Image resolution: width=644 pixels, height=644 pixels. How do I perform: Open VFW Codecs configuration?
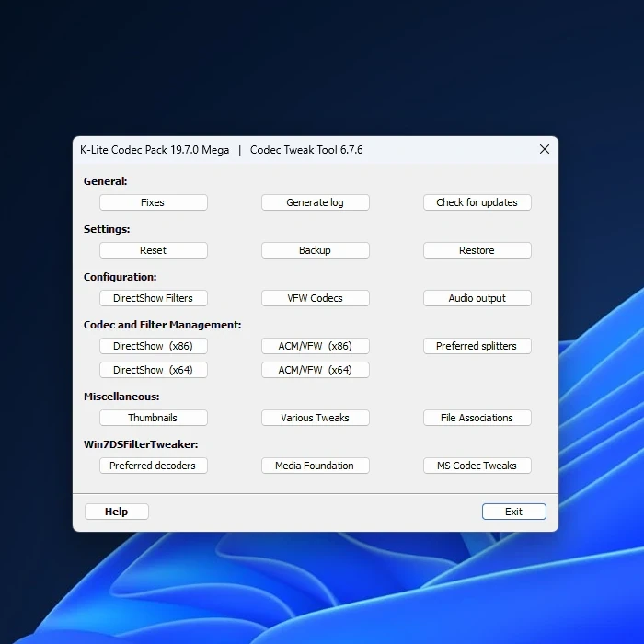pos(315,298)
